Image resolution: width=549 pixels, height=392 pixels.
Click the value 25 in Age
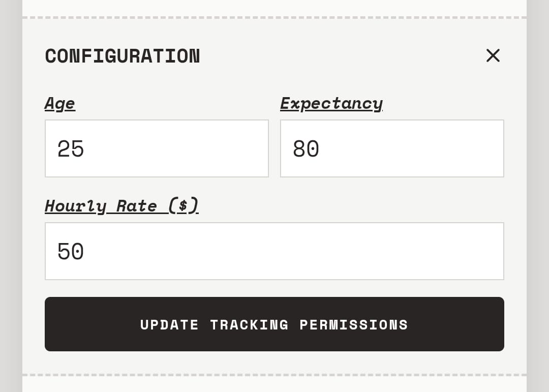[x=70, y=148]
